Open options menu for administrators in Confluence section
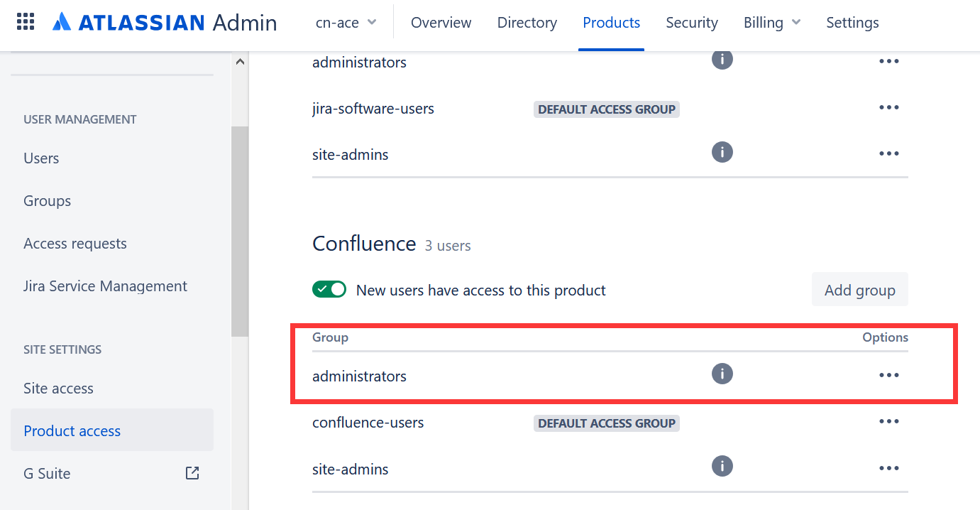The image size is (980, 510). click(888, 374)
